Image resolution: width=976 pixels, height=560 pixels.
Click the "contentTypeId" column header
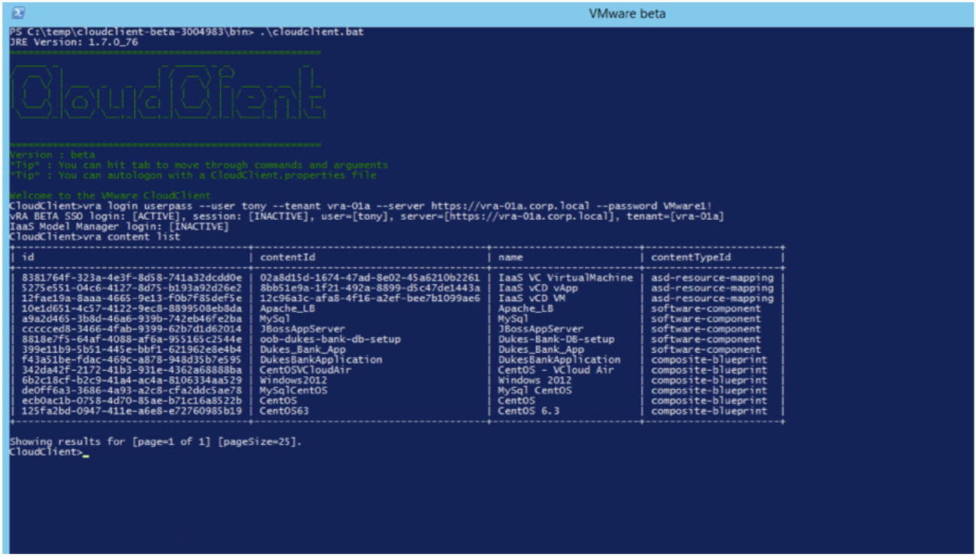point(690,257)
